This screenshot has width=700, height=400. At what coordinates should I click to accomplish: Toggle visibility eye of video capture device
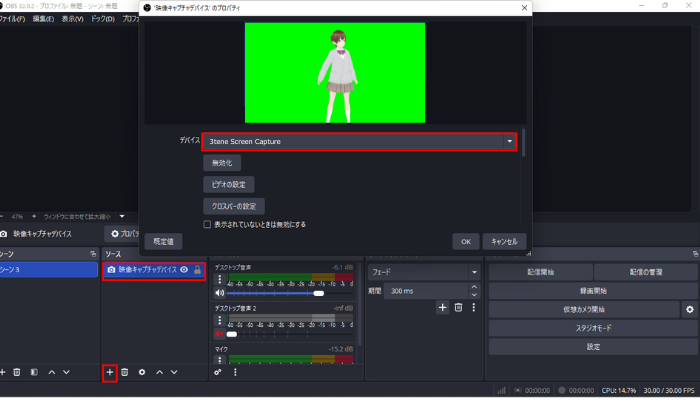pos(184,270)
